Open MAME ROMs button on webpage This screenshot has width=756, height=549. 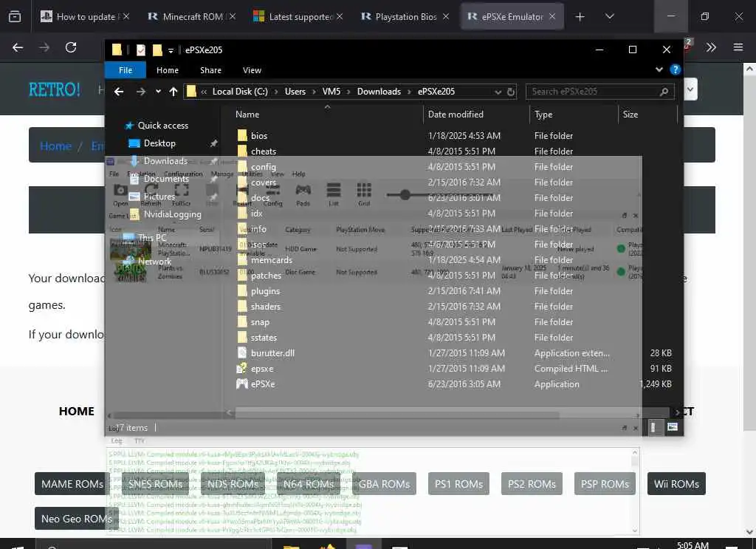[x=72, y=483]
